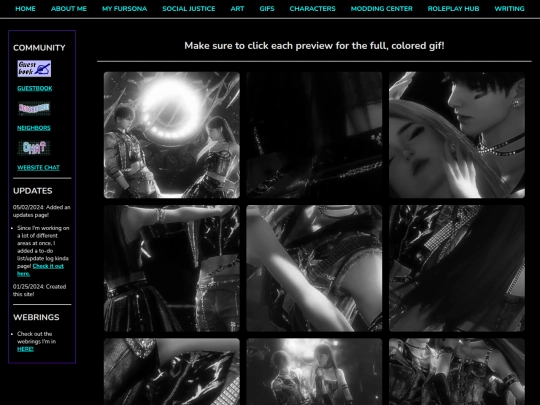Click the UPDATES sidebar heading
Screen dimensions: 540x405
(x=33, y=191)
